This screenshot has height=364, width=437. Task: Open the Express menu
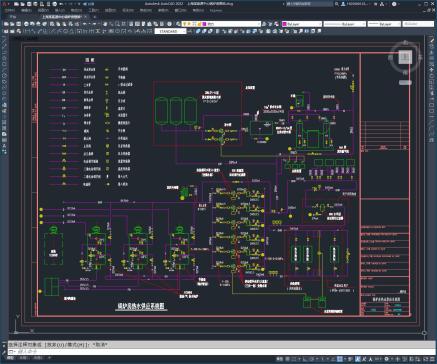(216, 11)
